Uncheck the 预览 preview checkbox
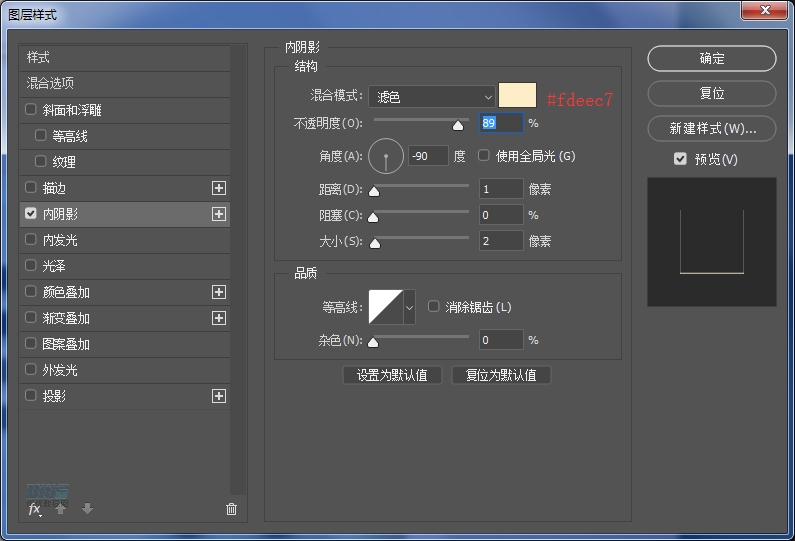Screen dimensions: 795x541 (680, 159)
